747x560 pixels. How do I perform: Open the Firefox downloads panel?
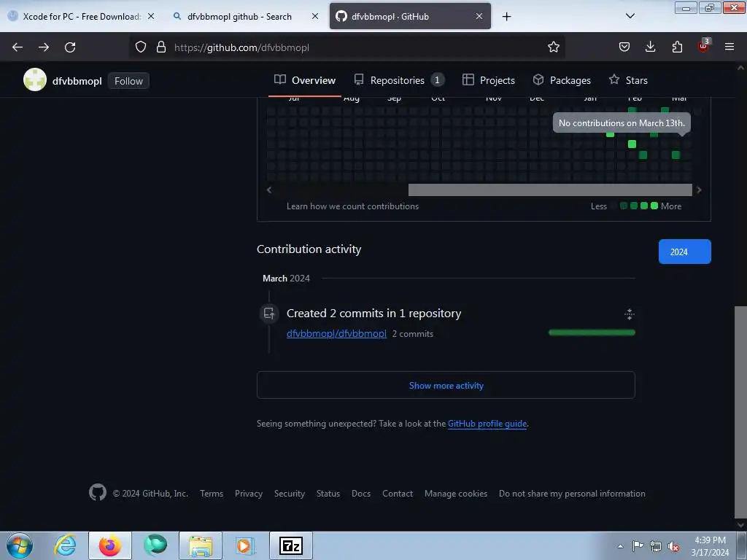click(x=650, y=47)
